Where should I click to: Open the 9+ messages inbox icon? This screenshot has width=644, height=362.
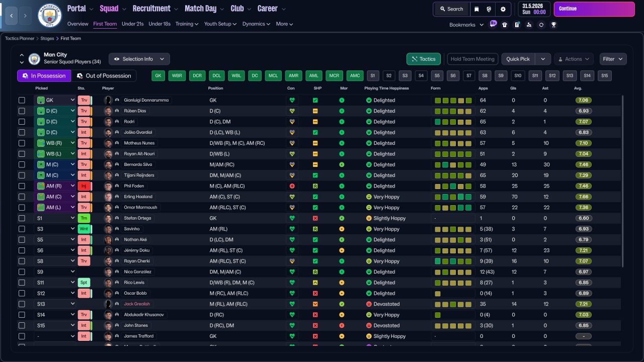pyautogui.click(x=493, y=24)
